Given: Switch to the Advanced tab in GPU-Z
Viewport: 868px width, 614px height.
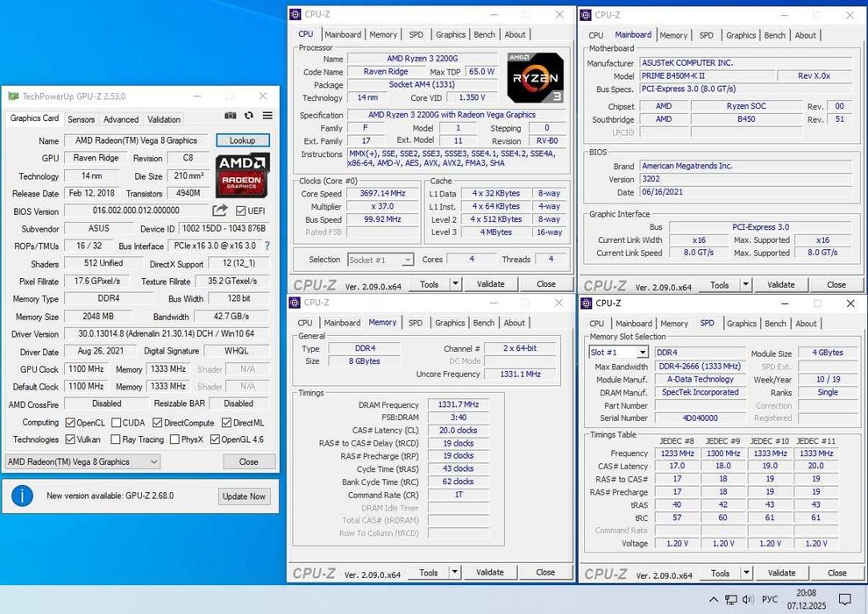Looking at the screenshot, I should point(121,119).
